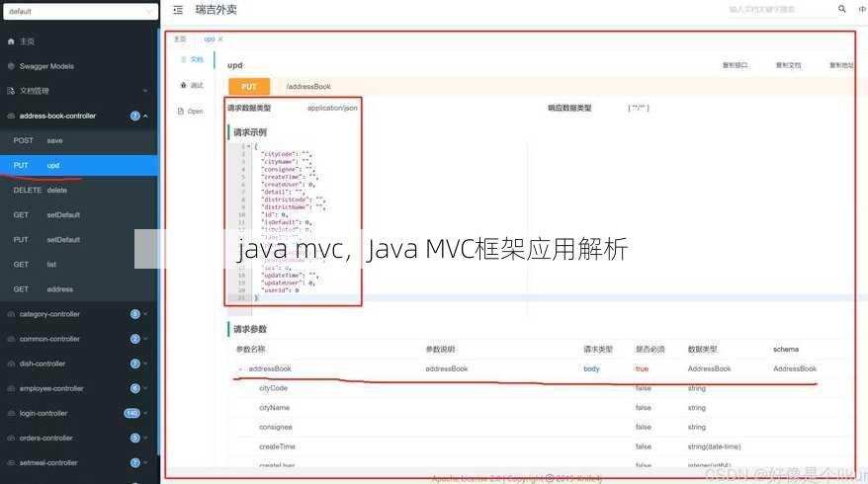This screenshot has height=484, width=868.
Task: Expand employee-controller chevron
Action: coord(145,388)
